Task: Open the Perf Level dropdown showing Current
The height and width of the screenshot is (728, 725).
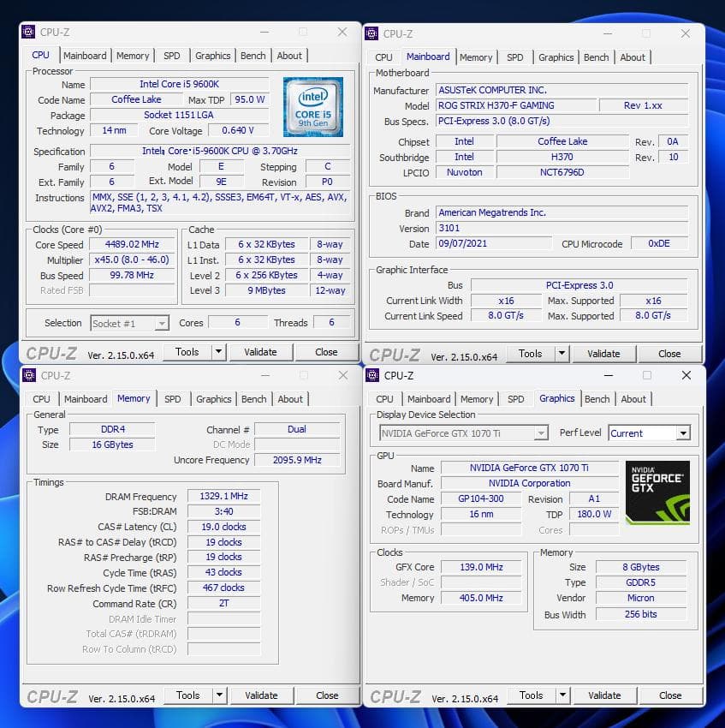Action: coord(649,433)
